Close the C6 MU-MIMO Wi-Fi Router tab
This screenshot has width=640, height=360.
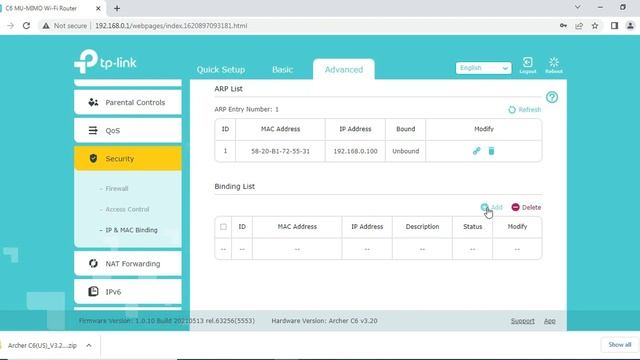tap(98, 8)
